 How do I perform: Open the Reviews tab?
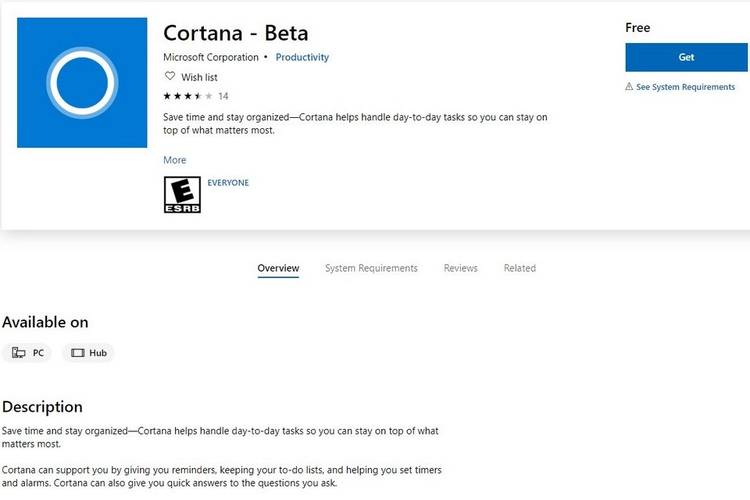point(461,268)
